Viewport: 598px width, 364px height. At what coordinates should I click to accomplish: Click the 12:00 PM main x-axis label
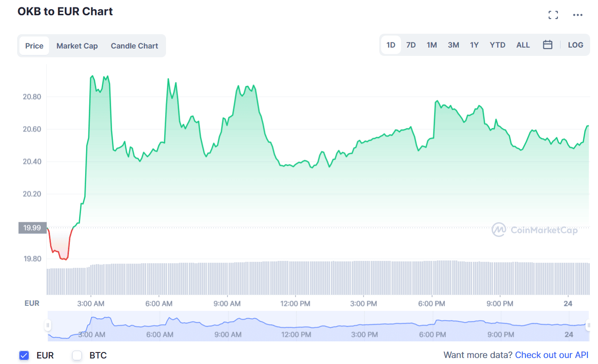tap(296, 303)
